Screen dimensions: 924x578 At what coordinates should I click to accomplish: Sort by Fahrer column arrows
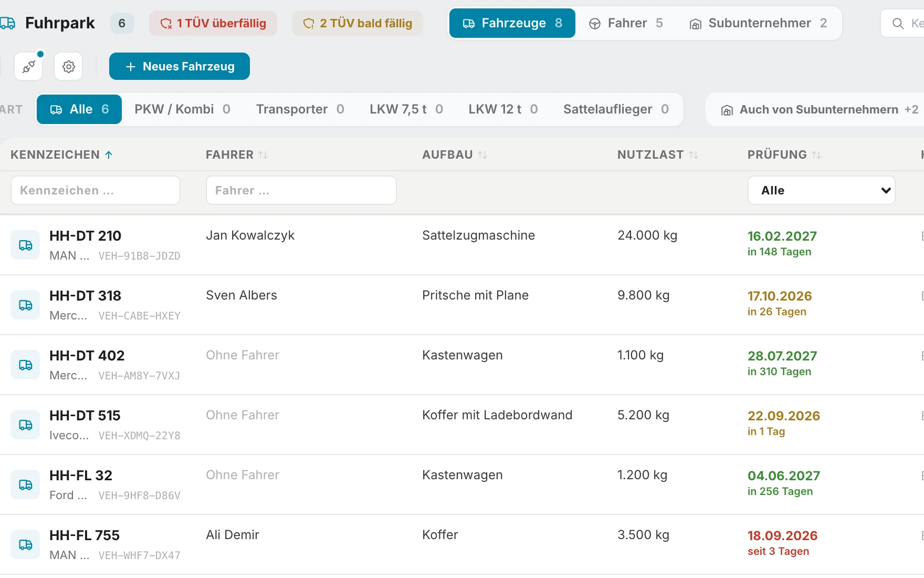coord(263,155)
